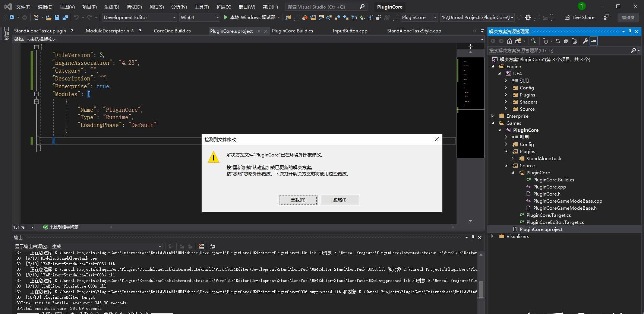Screen dimensions: 644x314
Task: Click the Home icon in Solution Explorer
Action: (x=509, y=41)
